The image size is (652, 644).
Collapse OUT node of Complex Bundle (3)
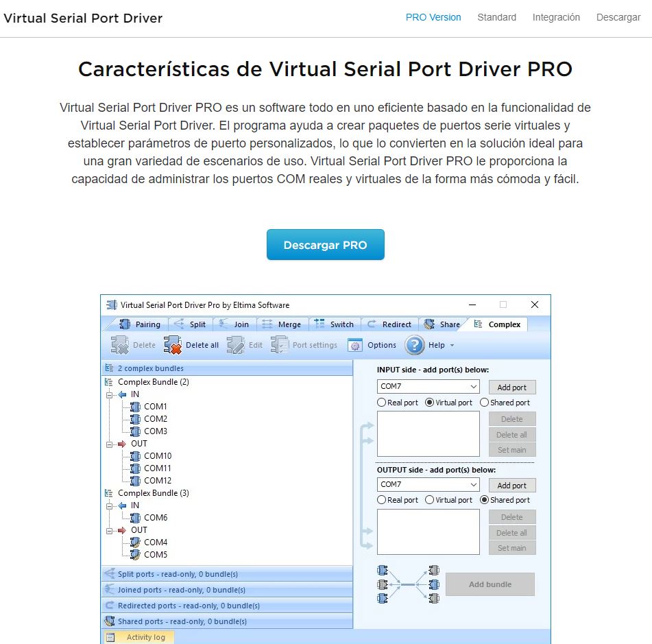(109, 531)
